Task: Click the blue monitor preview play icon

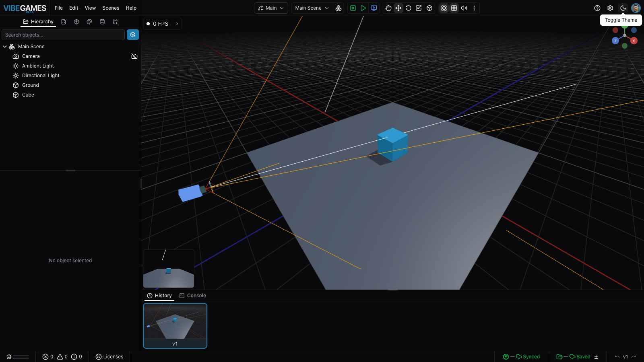Action: click(x=374, y=8)
